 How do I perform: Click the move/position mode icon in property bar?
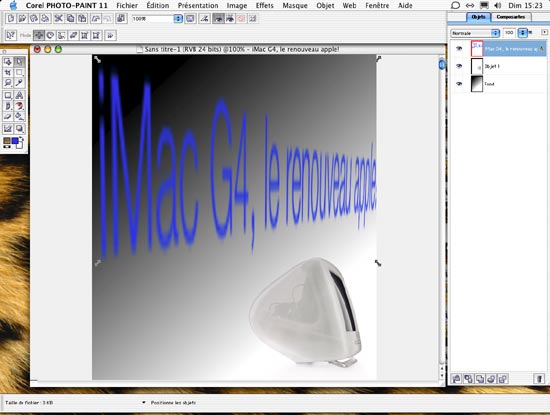pos(39,35)
